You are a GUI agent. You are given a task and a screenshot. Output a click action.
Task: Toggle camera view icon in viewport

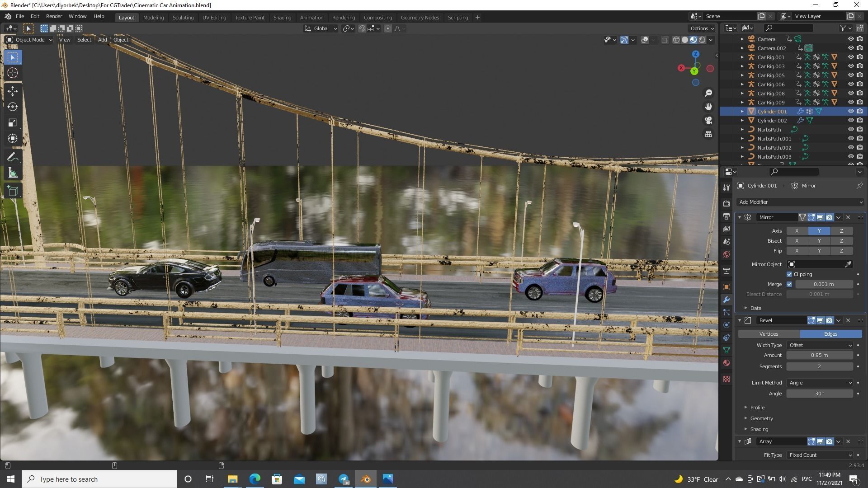tap(708, 120)
